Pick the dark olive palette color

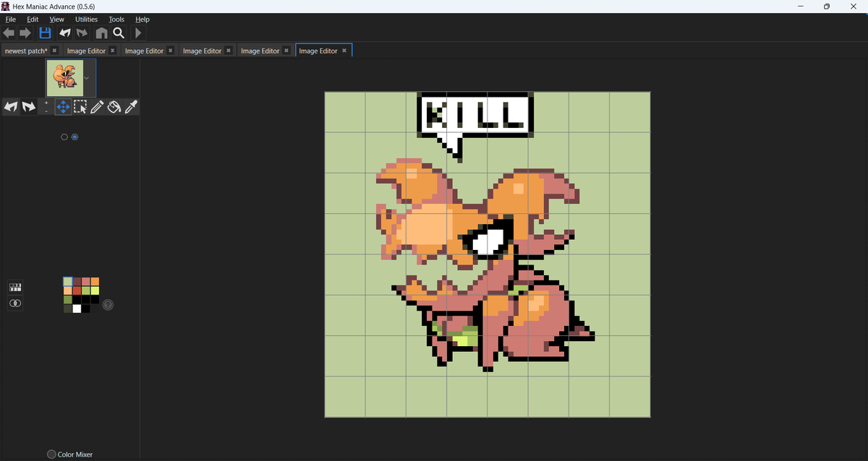point(68,309)
